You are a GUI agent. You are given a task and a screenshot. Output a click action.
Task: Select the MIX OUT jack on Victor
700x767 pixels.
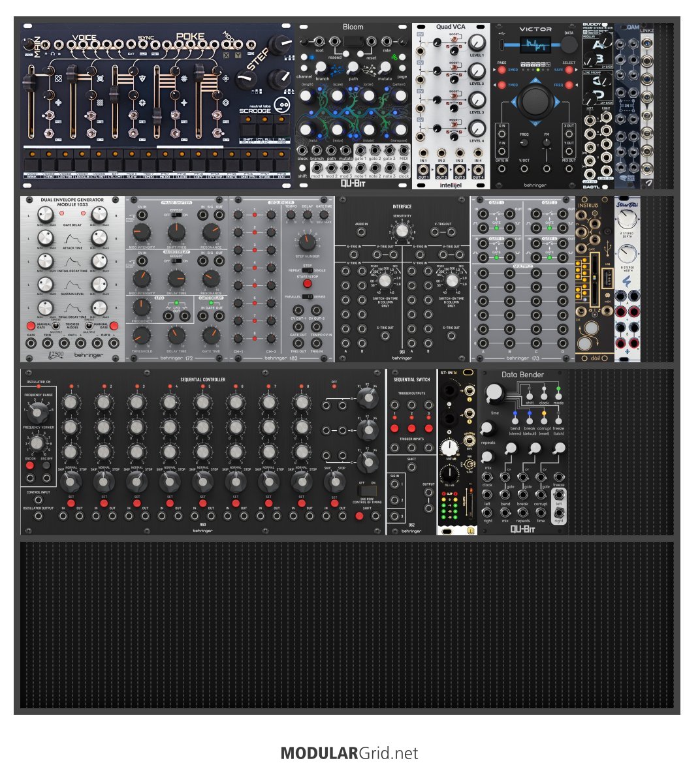click(x=569, y=168)
